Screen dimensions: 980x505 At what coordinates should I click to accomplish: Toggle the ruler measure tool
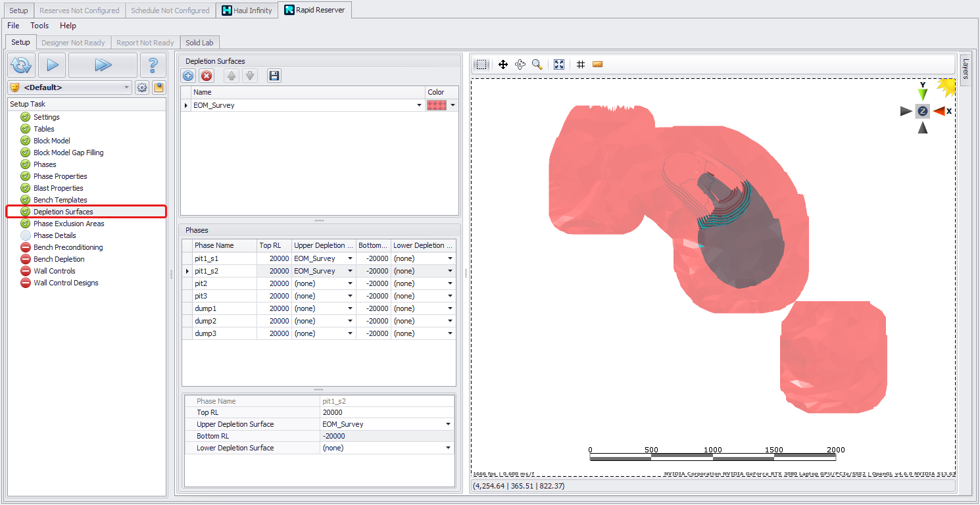tap(598, 64)
